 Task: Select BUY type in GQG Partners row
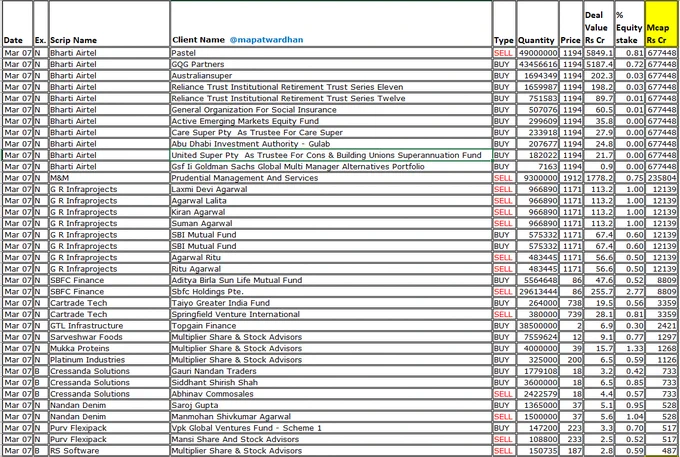504,64
